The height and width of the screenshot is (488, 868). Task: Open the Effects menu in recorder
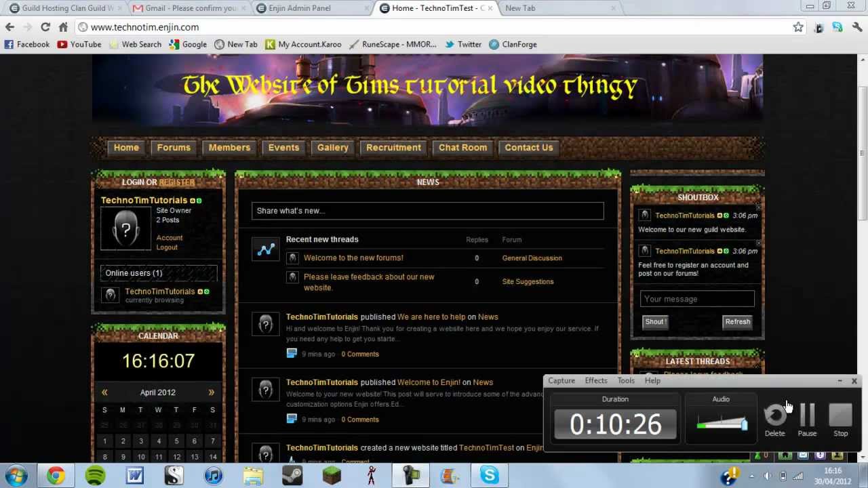pyautogui.click(x=596, y=381)
